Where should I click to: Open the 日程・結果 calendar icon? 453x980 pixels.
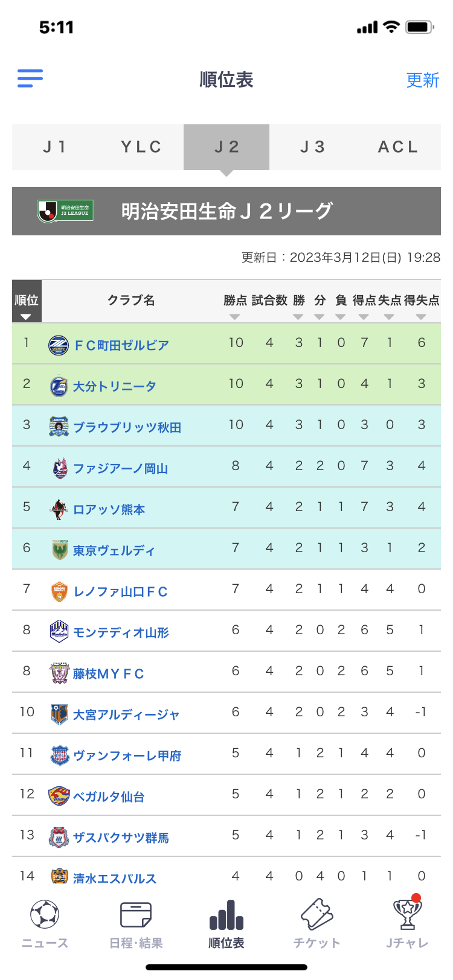[x=136, y=915]
